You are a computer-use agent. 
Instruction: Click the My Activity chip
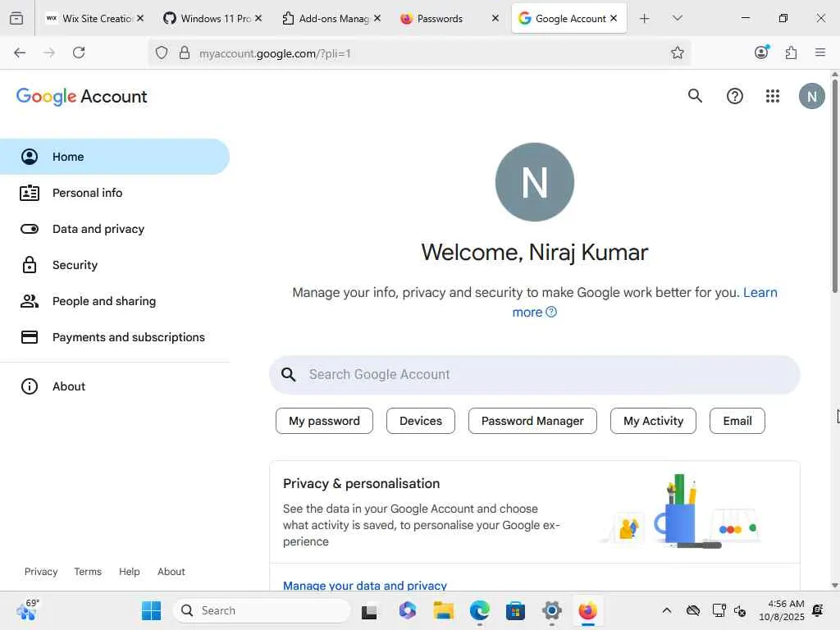pyautogui.click(x=653, y=421)
